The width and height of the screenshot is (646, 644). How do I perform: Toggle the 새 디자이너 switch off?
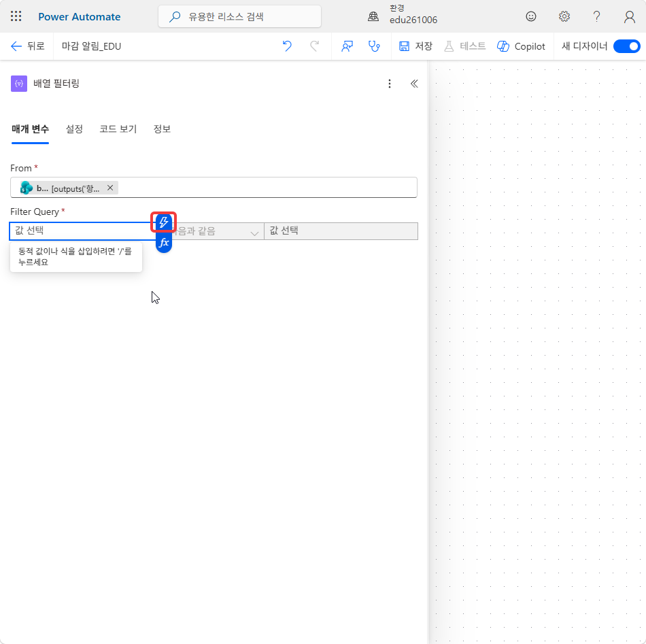[x=626, y=46]
